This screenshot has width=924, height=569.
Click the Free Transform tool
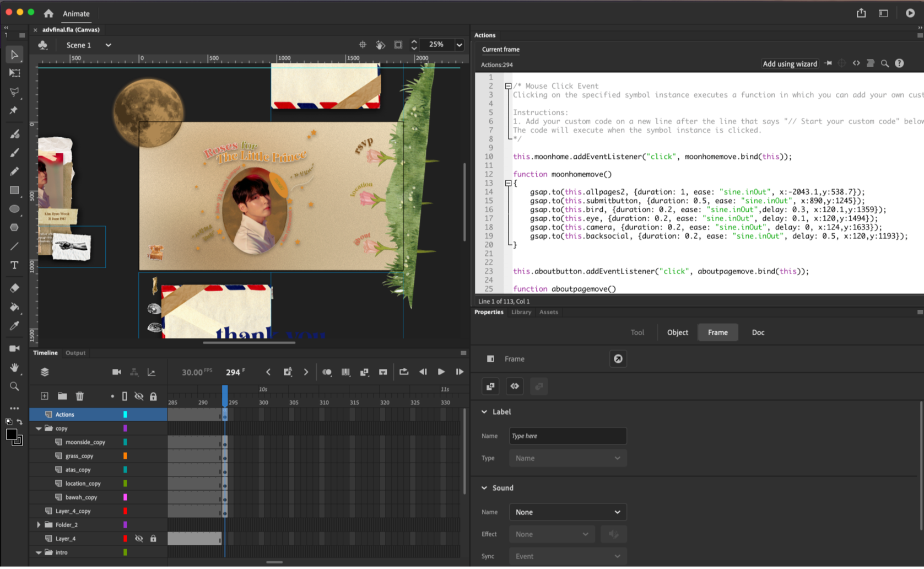[x=14, y=73]
